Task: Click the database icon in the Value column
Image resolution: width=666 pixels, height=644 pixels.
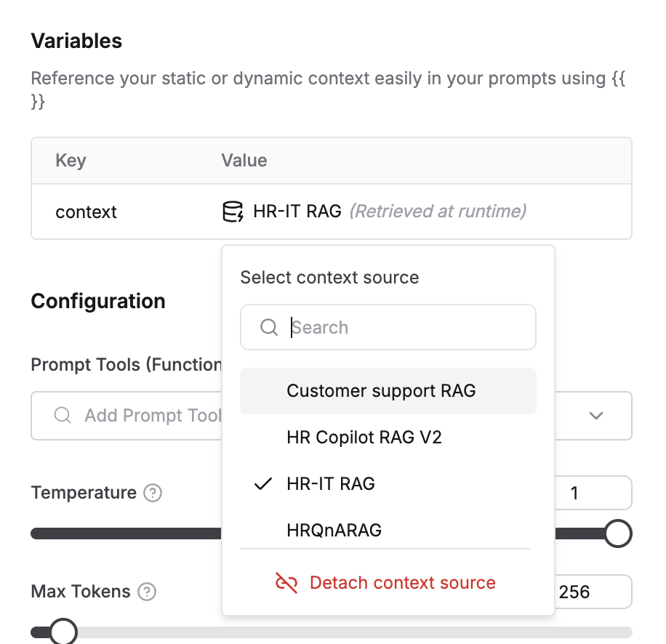Action: click(231, 212)
